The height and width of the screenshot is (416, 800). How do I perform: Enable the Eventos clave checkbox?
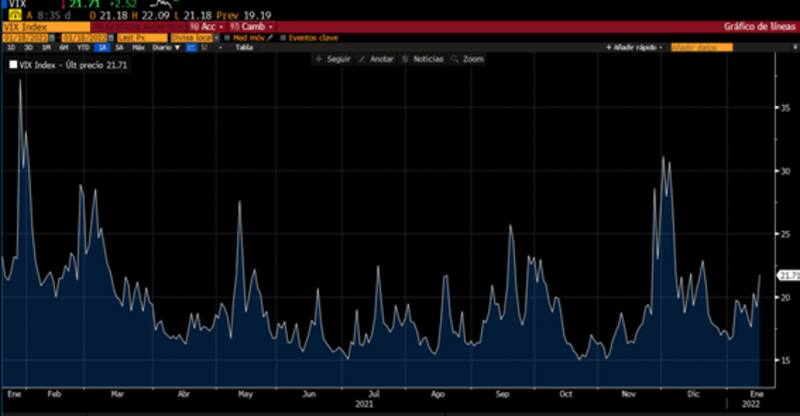[283, 37]
